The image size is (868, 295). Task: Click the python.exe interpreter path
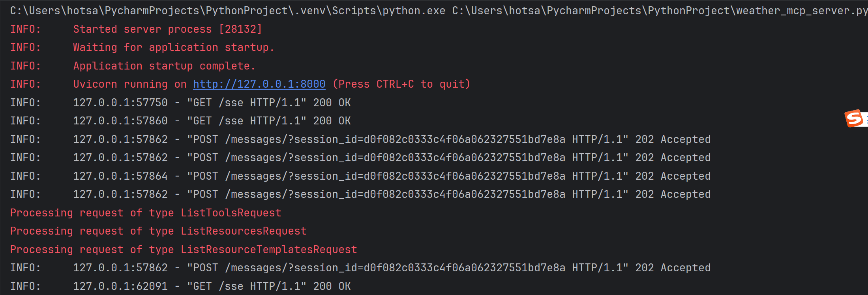(x=227, y=11)
